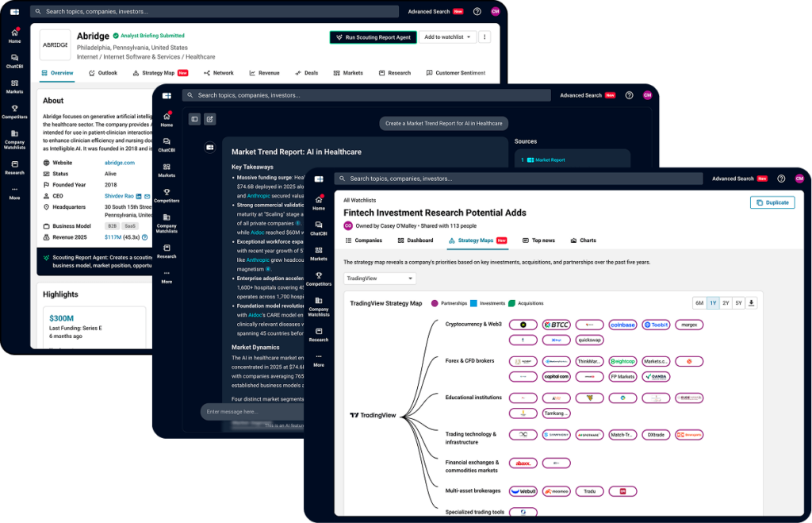Click the CM user avatar in Abridge window
812x523 pixels.
(x=496, y=12)
